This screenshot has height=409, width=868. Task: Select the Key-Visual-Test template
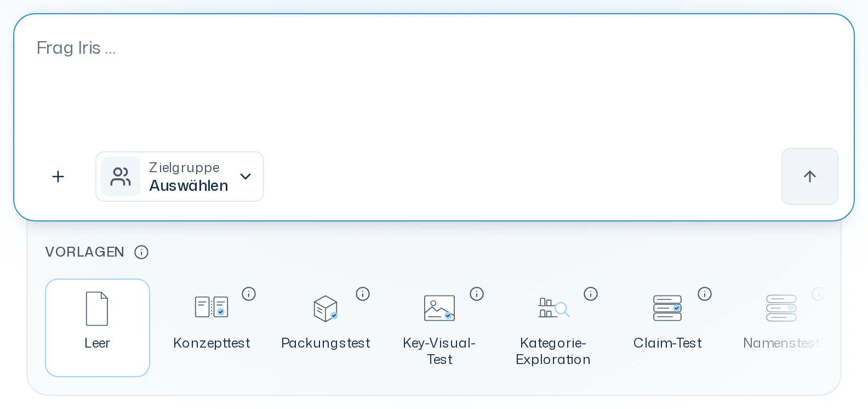(x=439, y=328)
